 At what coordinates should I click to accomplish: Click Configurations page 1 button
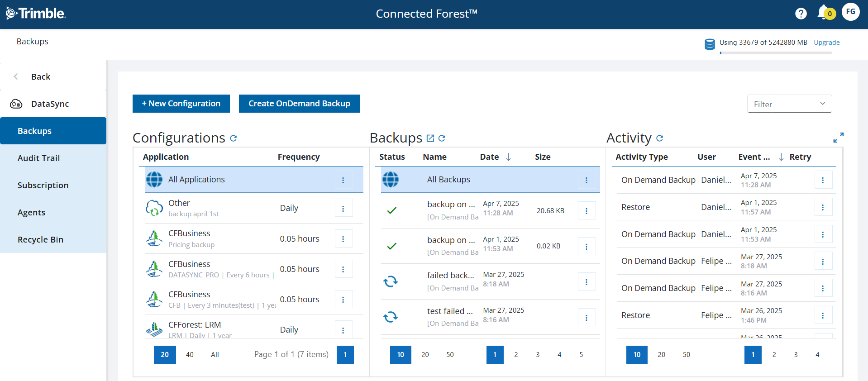(x=345, y=355)
